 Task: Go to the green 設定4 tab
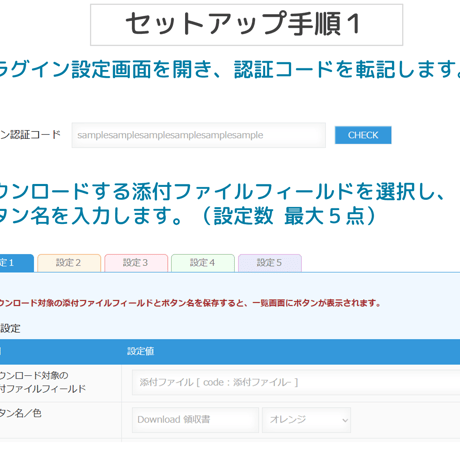203,263
